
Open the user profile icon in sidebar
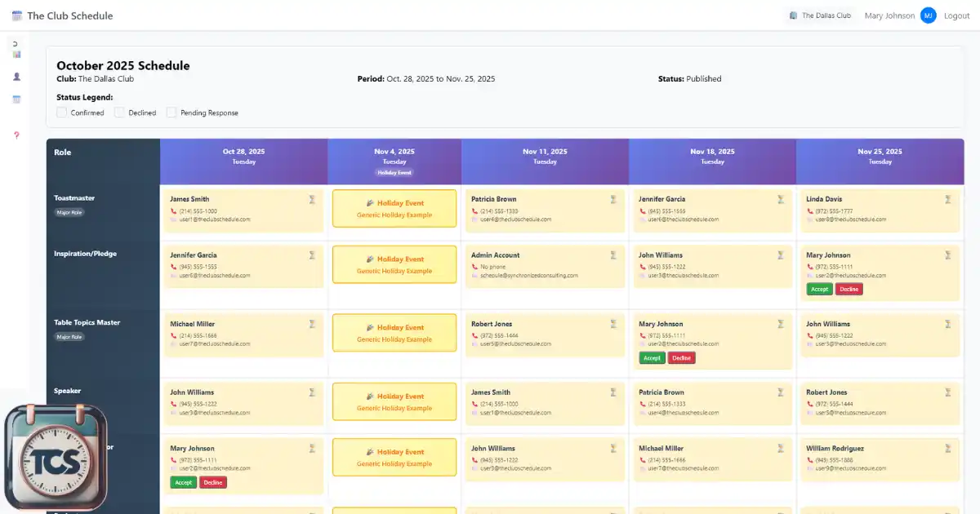pos(16,77)
